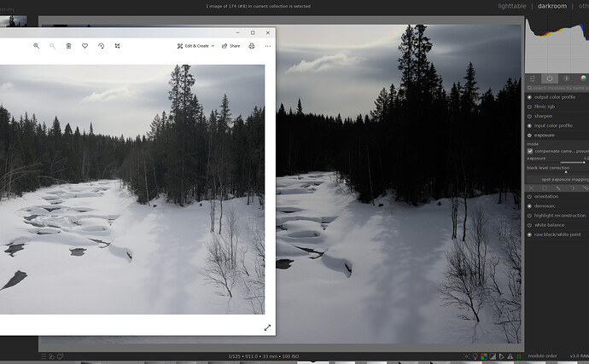The width and height of the screenshot is (589, 364).
Task: Toggle the filmic rgb module on/off
Action: pos(529,107)
